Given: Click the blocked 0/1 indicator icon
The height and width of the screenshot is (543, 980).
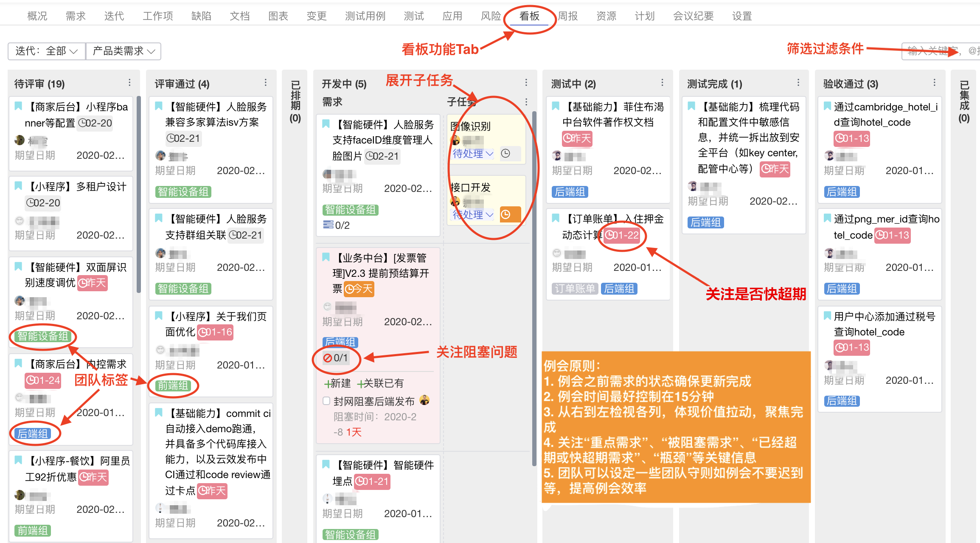Looking at the screenshot, I should click(328, 358).
